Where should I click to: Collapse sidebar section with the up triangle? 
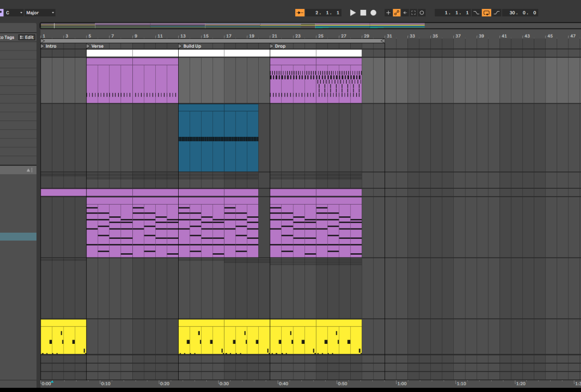[x=28, y=171]
